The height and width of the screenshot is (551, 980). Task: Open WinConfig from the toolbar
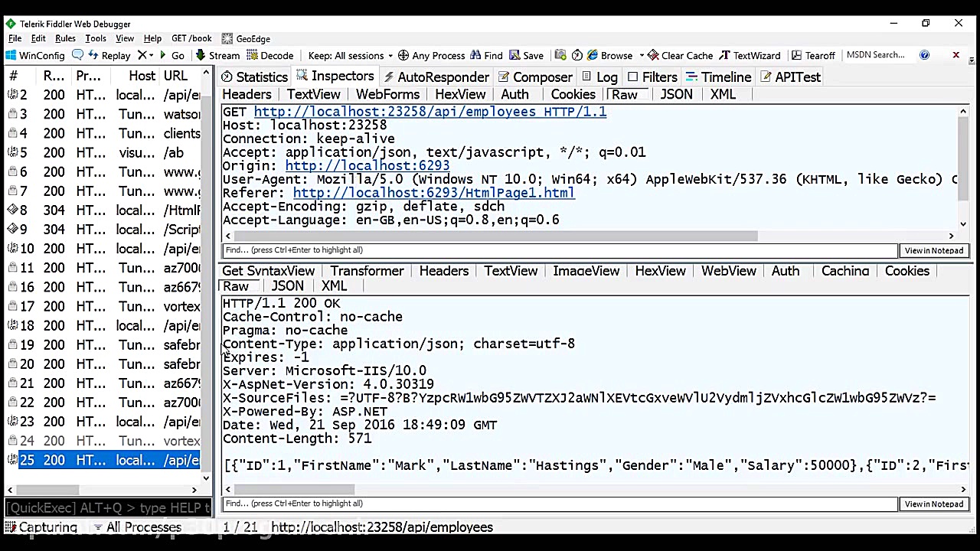point(34,55)
